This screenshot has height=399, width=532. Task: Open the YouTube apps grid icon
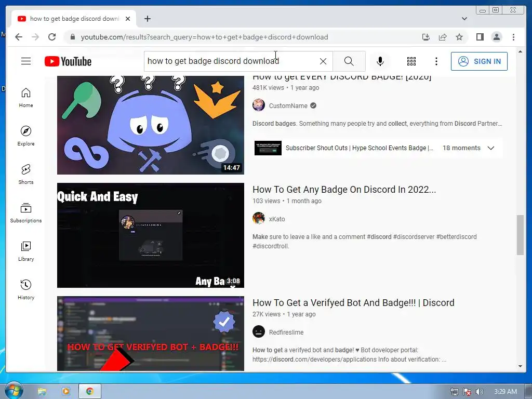point(411,61)
